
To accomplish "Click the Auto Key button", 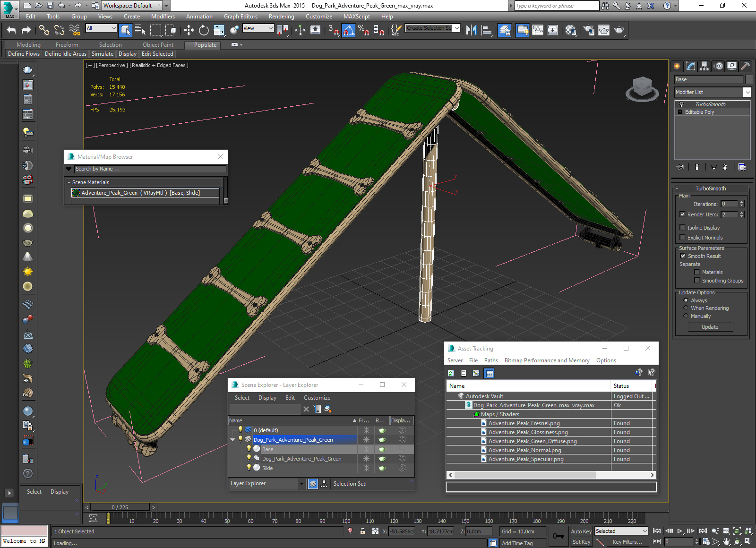I will pos(581,531).
